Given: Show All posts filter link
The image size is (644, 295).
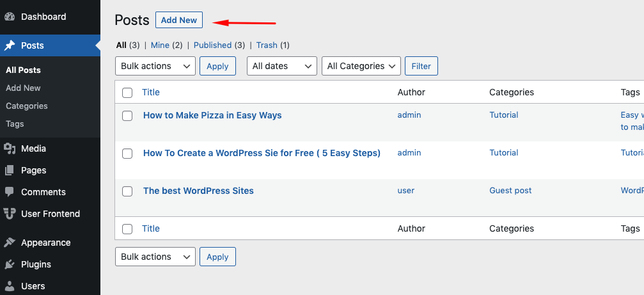Looking at the screenshot, I should pyautogui.click(x=122, y=45).
